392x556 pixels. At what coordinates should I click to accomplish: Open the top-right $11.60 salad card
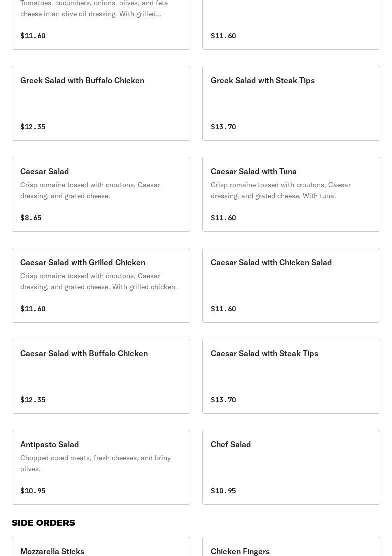click(291, 25)
